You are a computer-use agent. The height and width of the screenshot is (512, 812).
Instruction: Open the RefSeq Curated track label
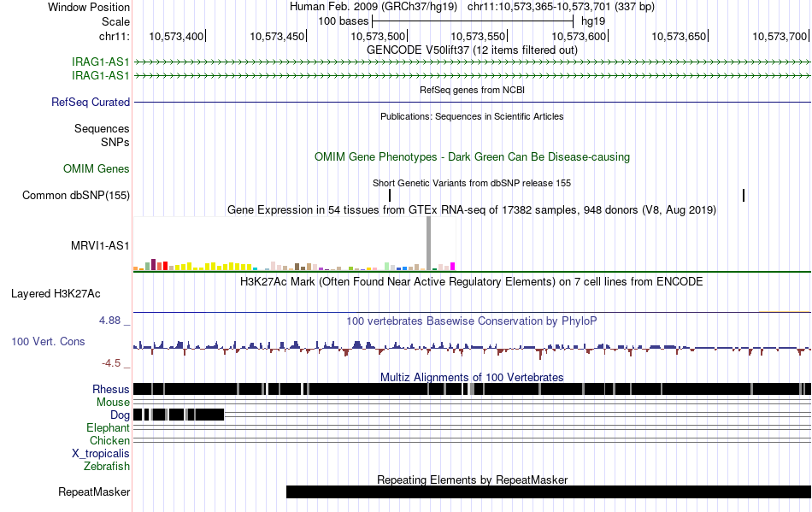click(91, 102)
